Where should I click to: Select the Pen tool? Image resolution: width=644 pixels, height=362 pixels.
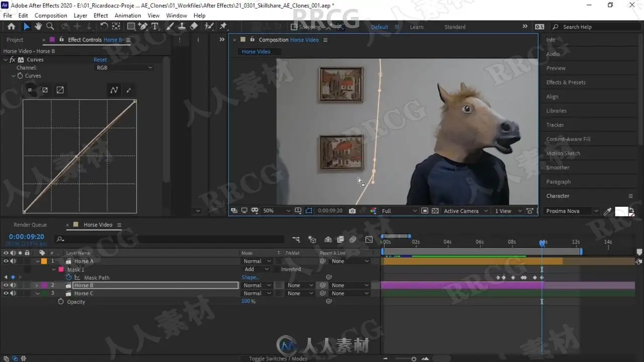pos(143,27)
